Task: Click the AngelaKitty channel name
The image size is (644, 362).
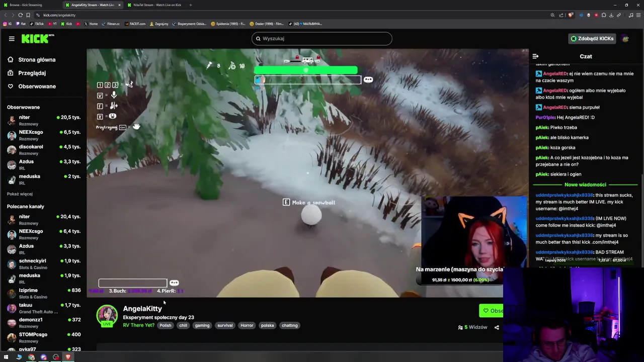Action: 142,309
